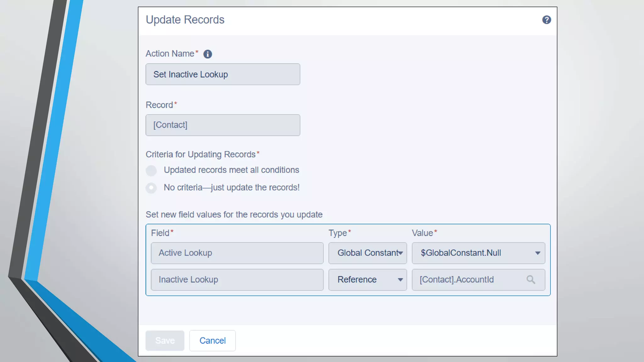Select 'No criteria—just update the records' option
Screen dimensions: 644x362
pyautogui.click(x=151, y=188)
